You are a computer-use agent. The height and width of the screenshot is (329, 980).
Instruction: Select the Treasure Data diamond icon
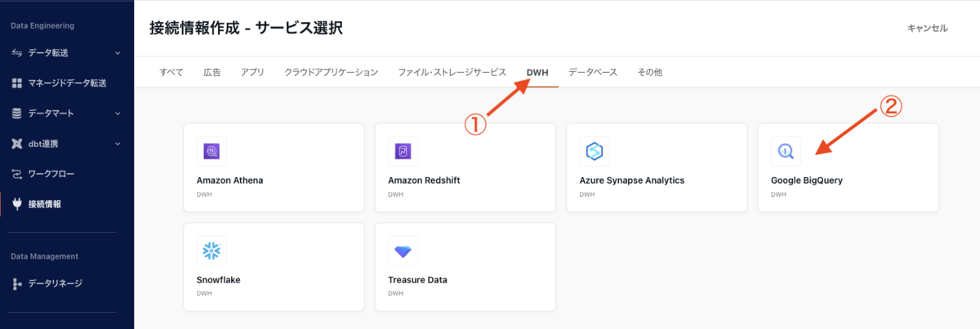coord(403,251)
